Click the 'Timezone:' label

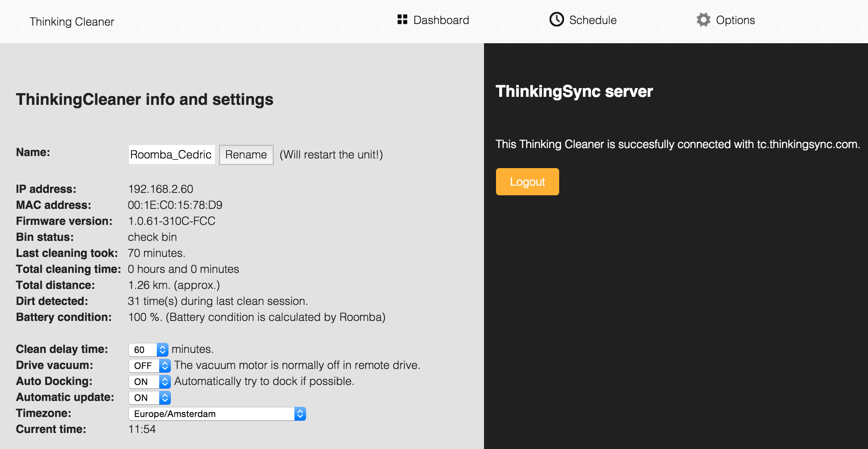click(44, 413)
